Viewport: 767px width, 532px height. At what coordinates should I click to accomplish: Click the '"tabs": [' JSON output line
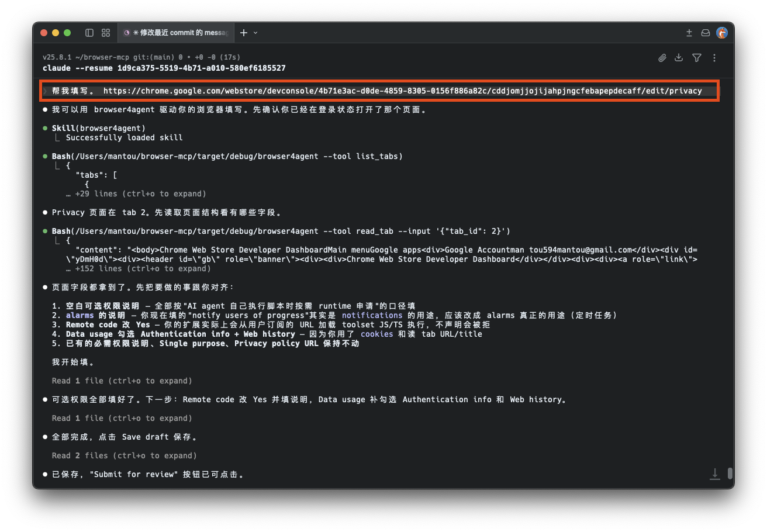click(96, 175)
